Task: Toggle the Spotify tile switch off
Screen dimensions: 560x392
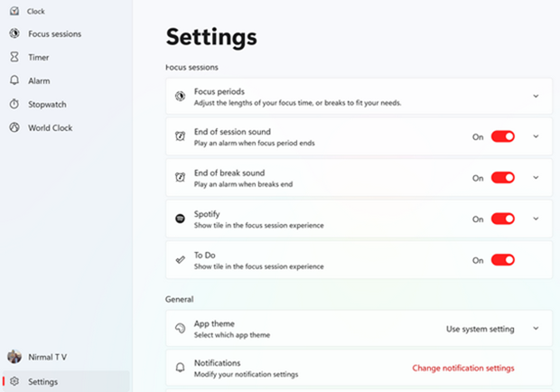Action: (502, 219)
